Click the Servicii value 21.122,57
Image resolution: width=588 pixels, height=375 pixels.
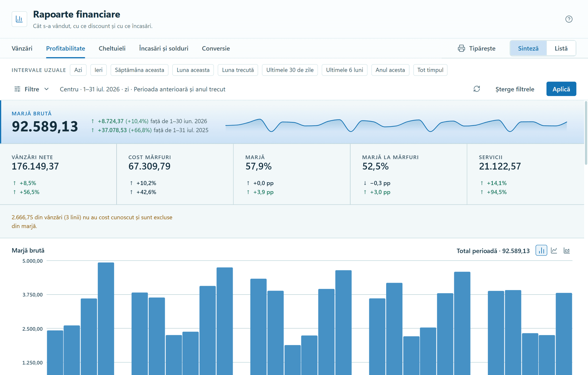pos(500,166)
